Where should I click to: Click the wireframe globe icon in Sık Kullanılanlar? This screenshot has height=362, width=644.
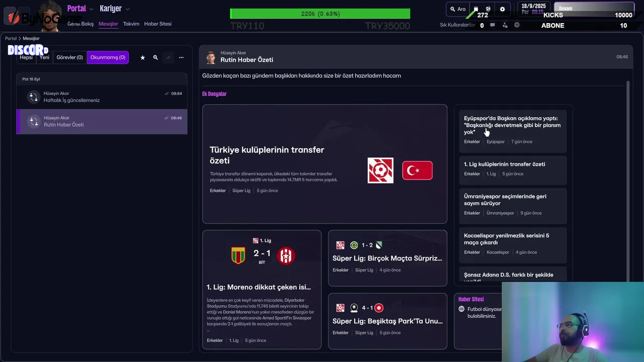click(x=517, y=25)
